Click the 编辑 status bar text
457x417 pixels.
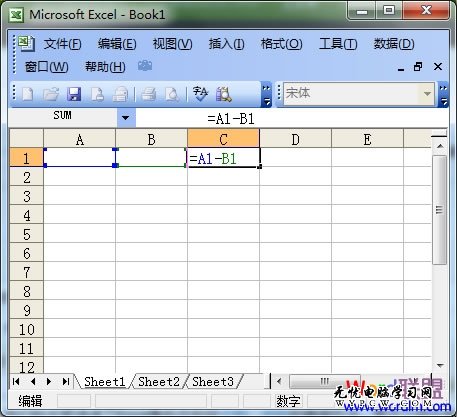[30, 401]
